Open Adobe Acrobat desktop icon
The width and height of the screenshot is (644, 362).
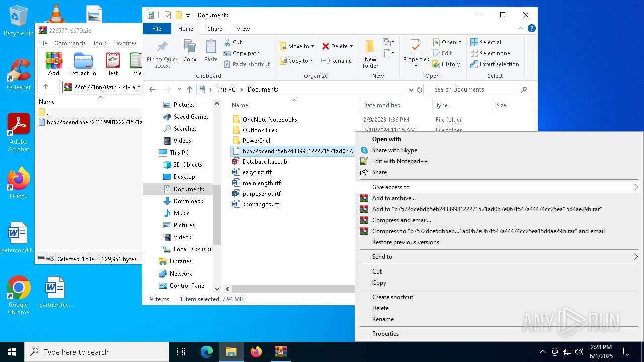pos(19,133)
